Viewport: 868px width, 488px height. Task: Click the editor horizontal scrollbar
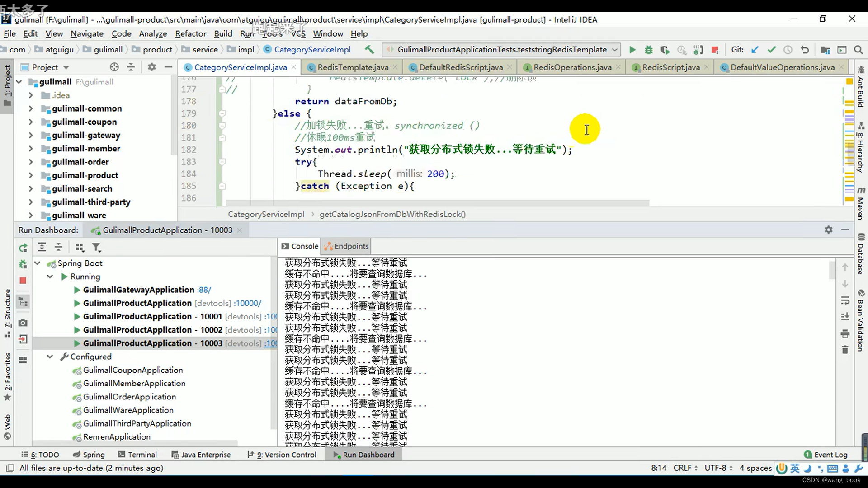pos(438,203)
